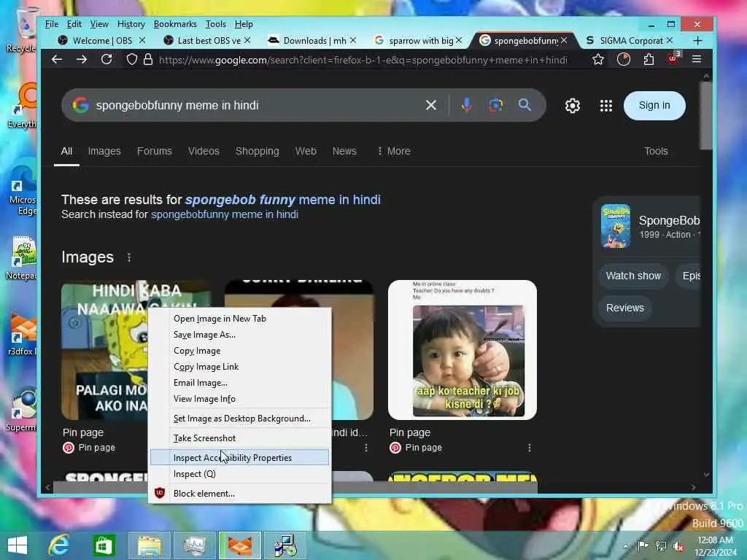Click the muted volume tray icon

click(678, 546)
